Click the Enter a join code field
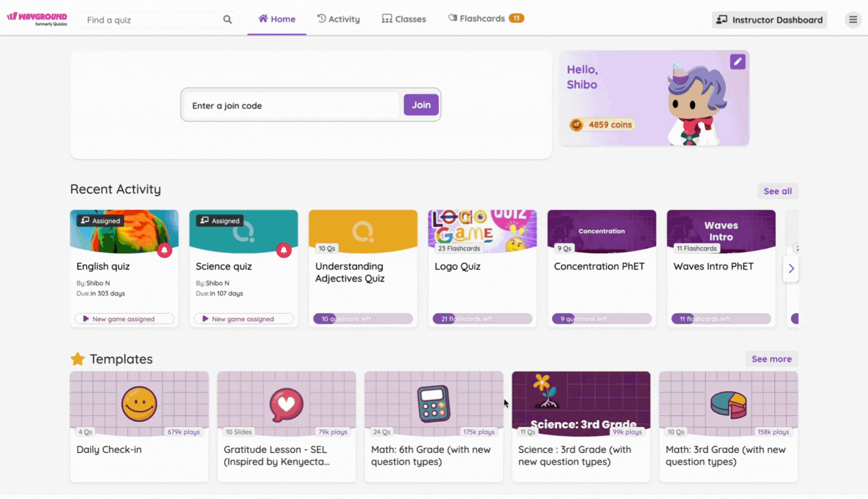Screen dimensions: 868x499 click(x=291, y=106)
